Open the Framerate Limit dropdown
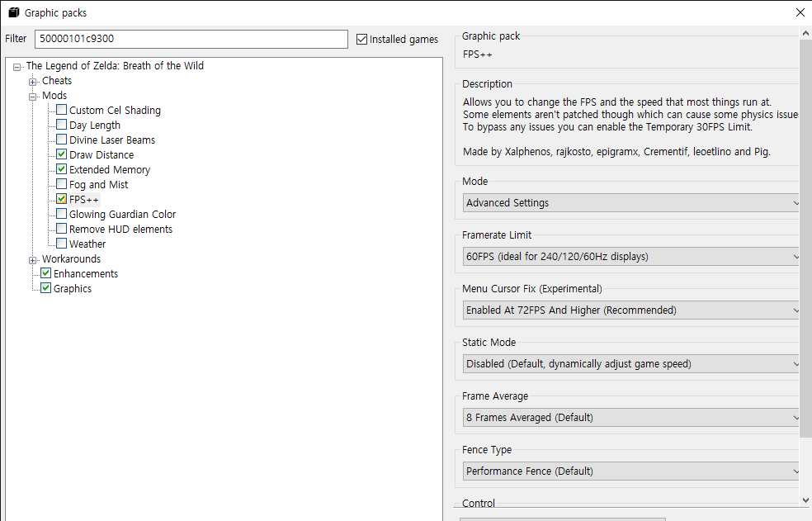 pyautogui.click(x=630, y=256)
